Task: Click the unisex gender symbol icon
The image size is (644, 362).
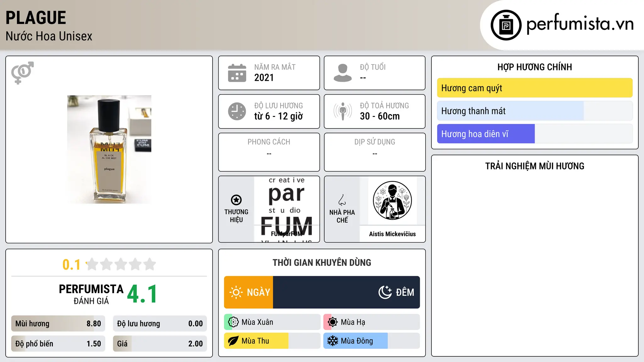Action: (x=22, y=73)
